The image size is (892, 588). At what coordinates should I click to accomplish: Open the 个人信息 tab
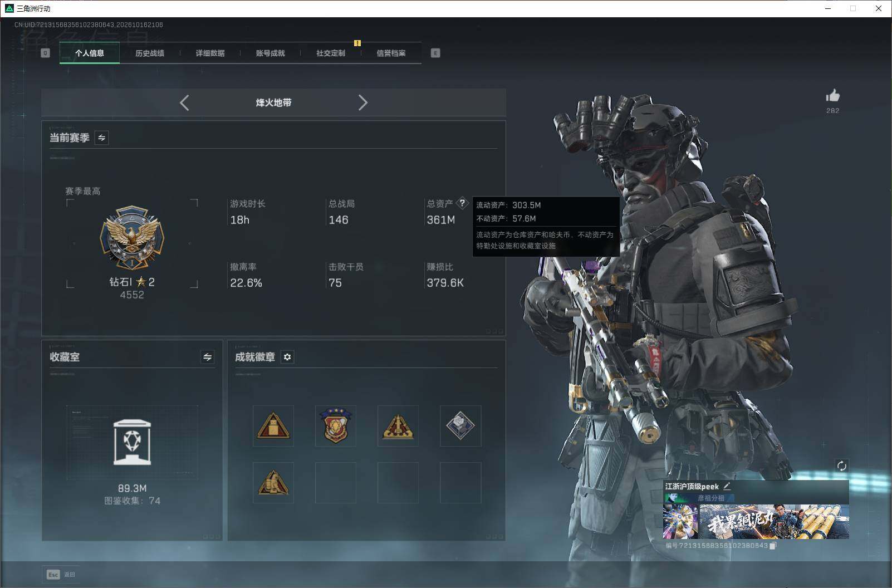90,53
